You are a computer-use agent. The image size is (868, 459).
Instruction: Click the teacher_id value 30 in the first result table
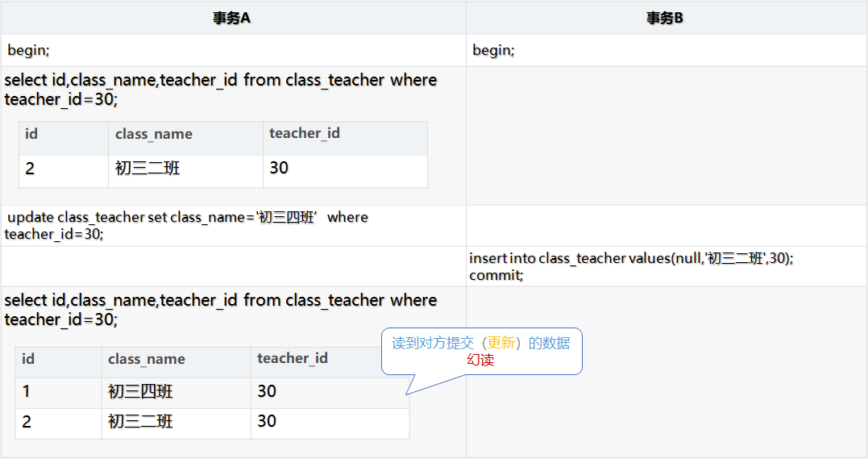[x=279, y=168]
